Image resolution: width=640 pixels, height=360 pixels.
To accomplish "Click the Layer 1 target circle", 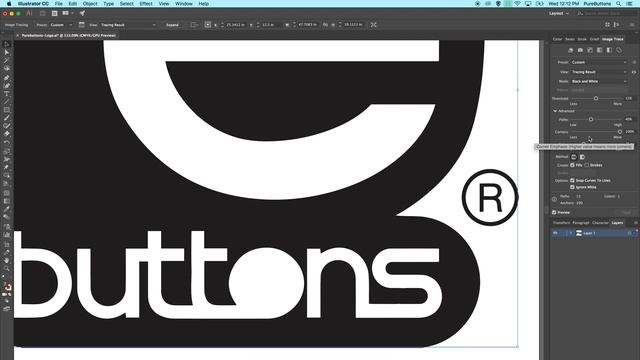I will [629, 233].
